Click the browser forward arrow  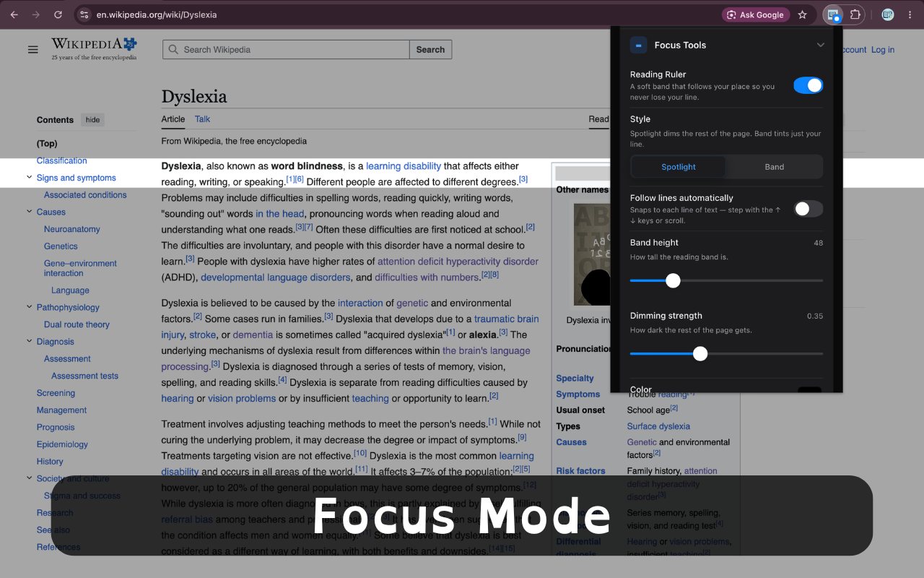click(36, 14)
